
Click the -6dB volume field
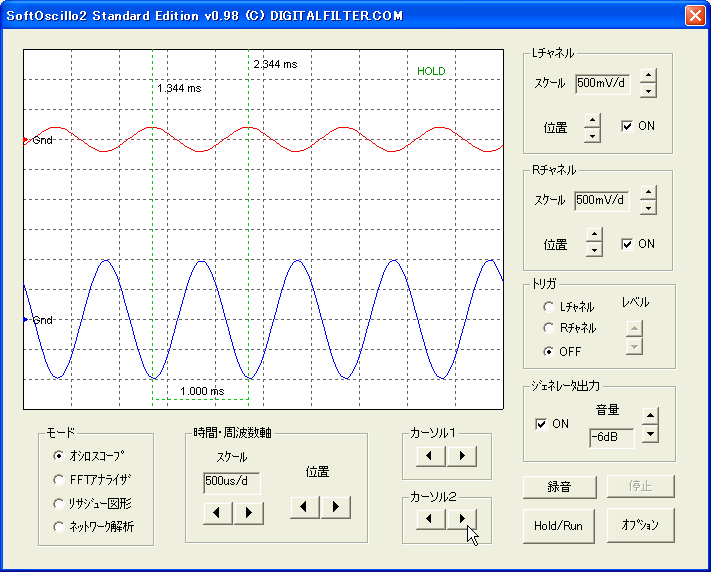[x=612, y=438]
